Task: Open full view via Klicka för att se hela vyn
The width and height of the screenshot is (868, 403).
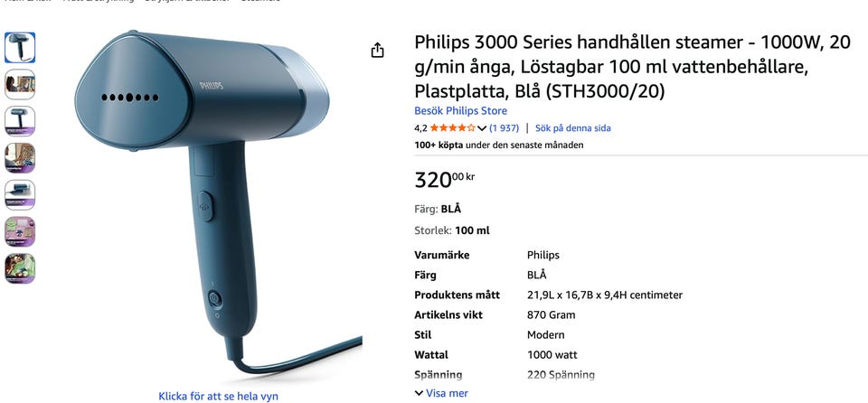Action: (x=218, y=397)
